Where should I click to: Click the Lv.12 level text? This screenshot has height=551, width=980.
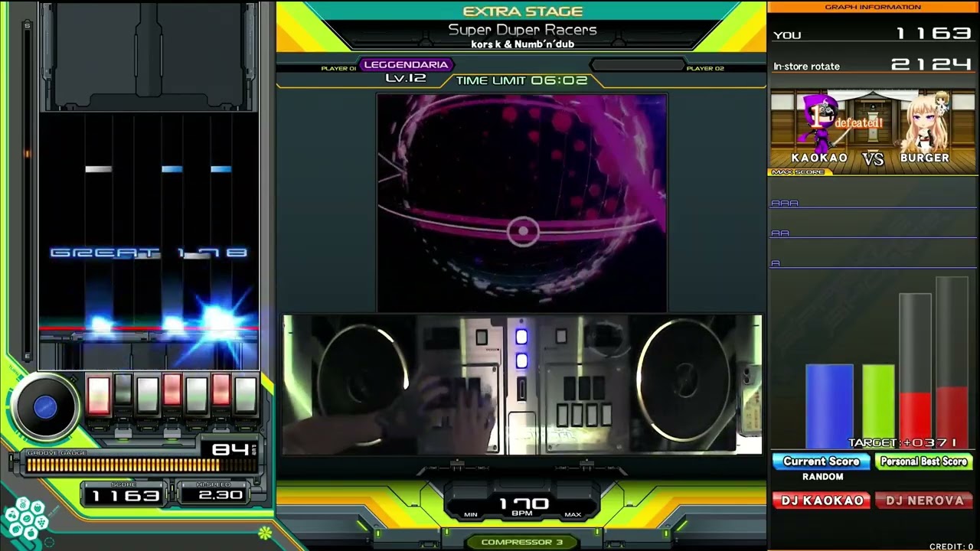[406, 77]
